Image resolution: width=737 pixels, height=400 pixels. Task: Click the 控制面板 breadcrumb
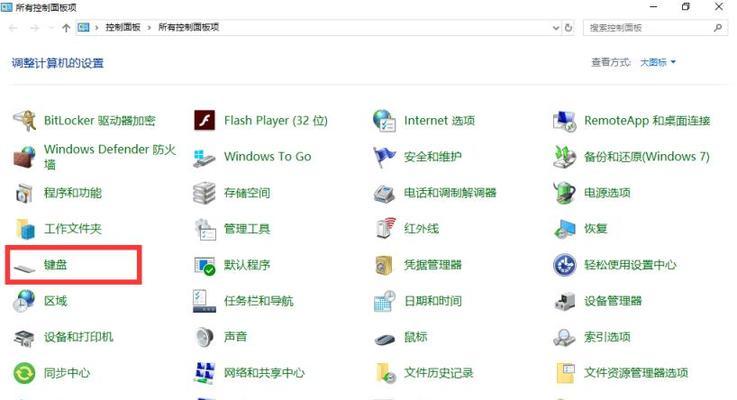point(123,27)
